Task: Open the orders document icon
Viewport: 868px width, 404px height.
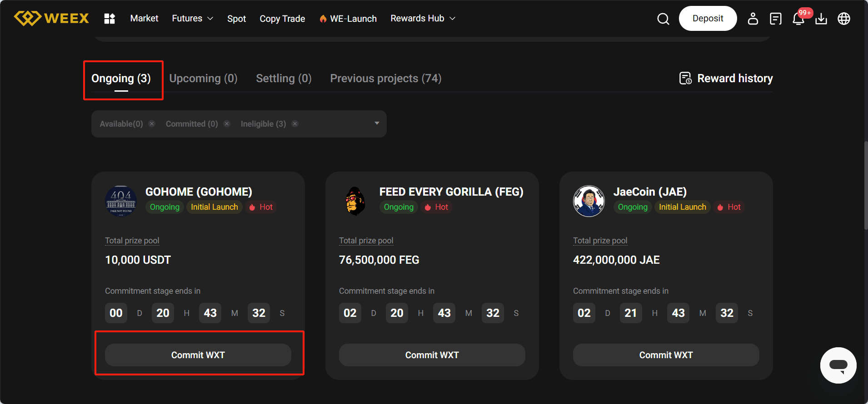Action: click(x=775, y=19)
